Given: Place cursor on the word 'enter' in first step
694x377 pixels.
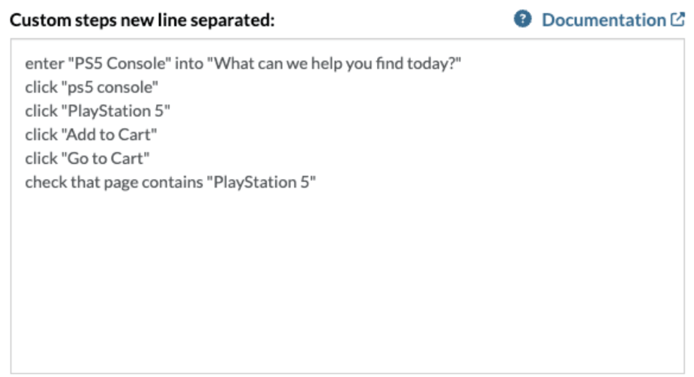Looking at the screenshot, I should tap(45, 64).
